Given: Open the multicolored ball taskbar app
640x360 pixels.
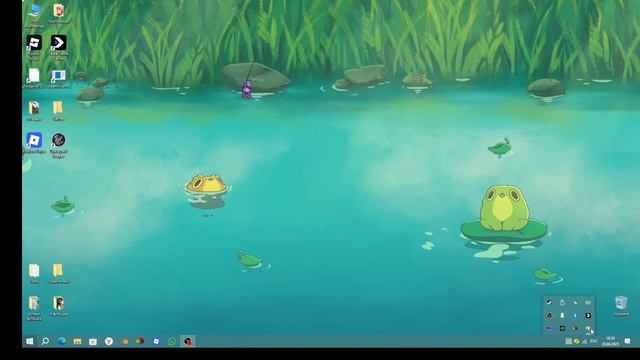Looking at the screenshot, I should [x=140, y=341].
